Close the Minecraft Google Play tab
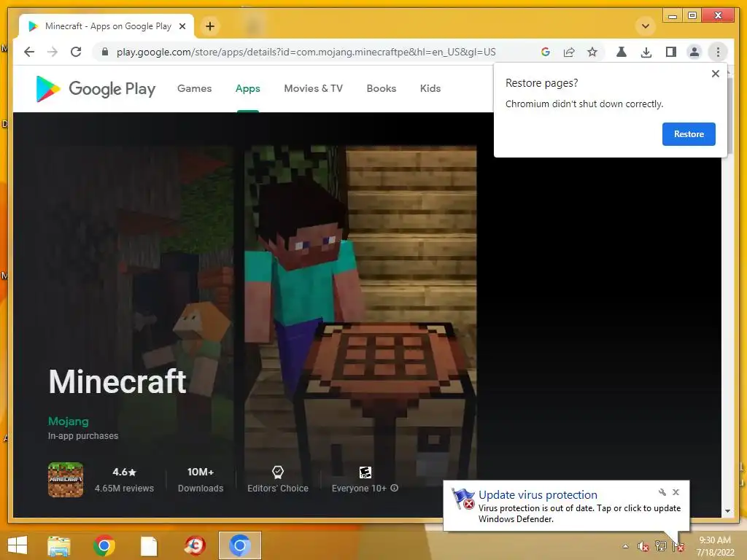The width and height of the screenshot is (747, 560). pos(182,26)
